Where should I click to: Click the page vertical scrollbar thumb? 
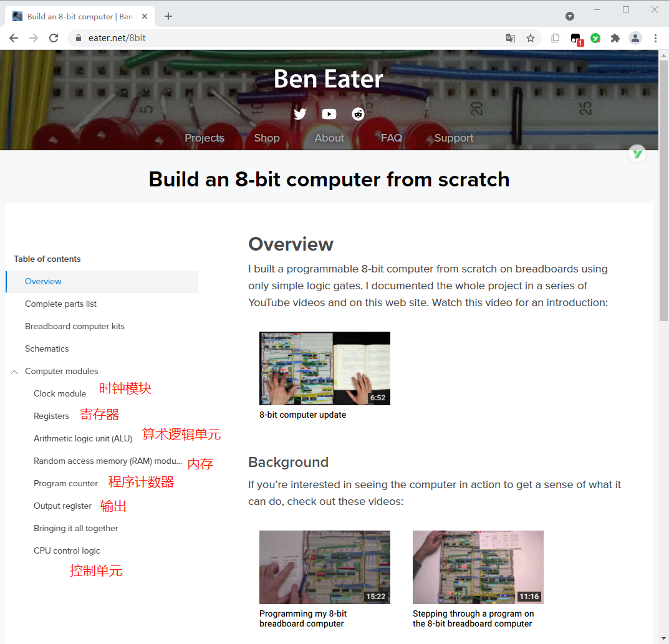tap(663, 190)
